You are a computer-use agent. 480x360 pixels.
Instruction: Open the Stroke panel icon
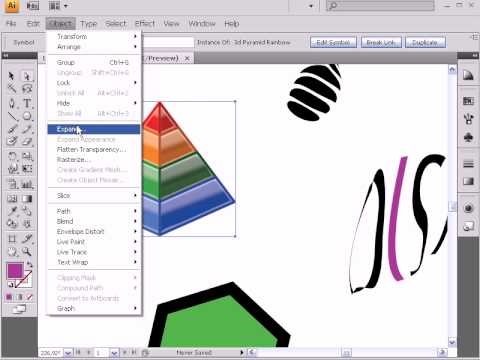pos(468,164)
